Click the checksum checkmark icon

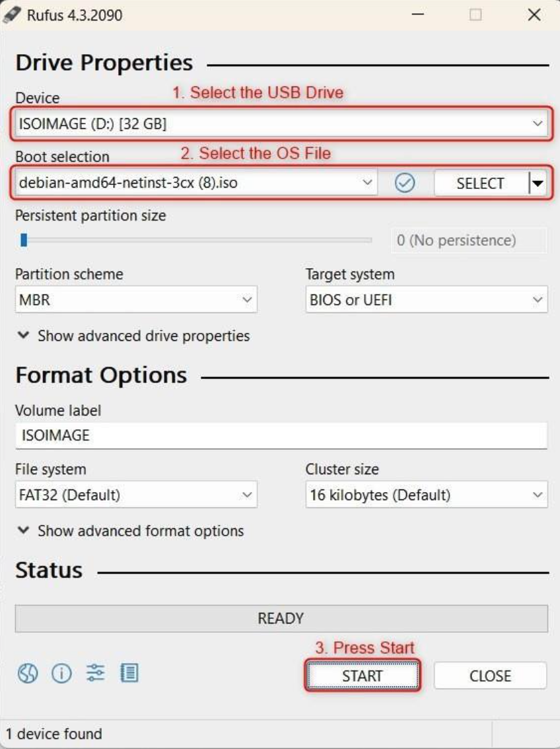coord(404,184)
